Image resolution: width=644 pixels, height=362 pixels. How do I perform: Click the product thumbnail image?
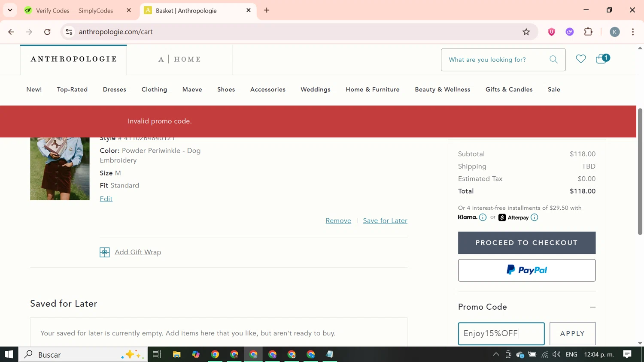[x=60, y=169]
